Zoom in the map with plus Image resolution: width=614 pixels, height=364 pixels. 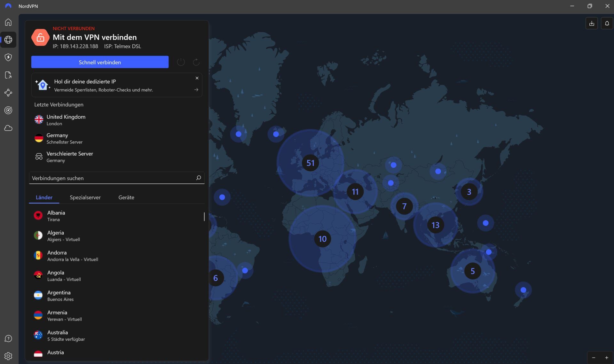pos(607,358)
